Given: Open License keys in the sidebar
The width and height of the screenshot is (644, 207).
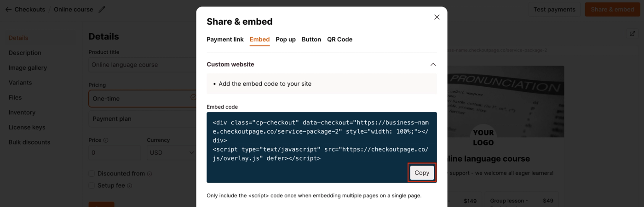Looking at the screenshot, I should (x=27, y=127).
